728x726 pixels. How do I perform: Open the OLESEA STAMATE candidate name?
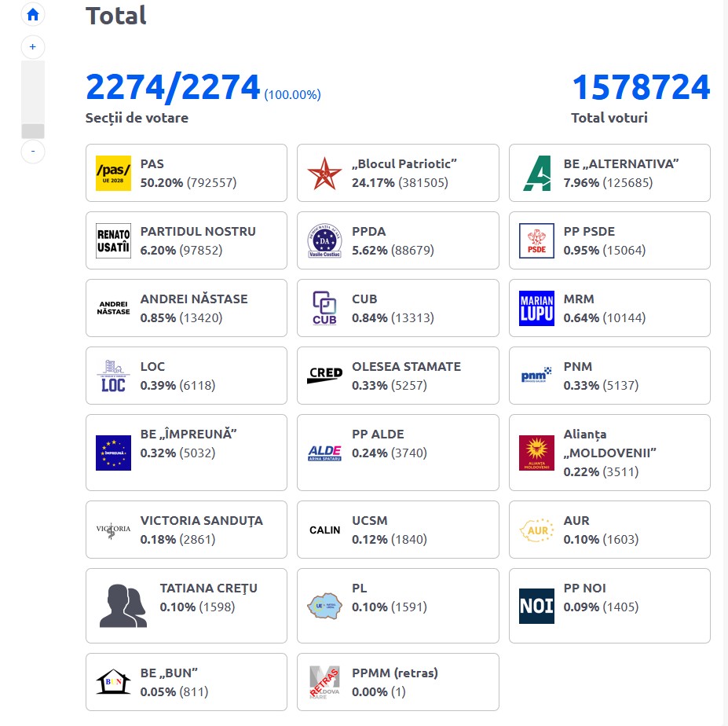click(x=406, y=366)
